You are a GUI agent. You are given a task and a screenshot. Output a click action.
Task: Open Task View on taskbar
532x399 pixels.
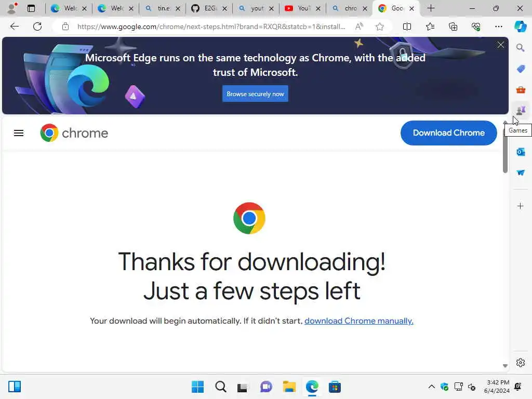(242, 387)
